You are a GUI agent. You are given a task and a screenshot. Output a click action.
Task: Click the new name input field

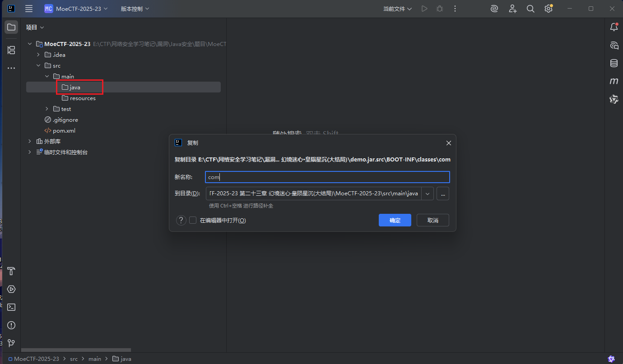coord(327,177)
